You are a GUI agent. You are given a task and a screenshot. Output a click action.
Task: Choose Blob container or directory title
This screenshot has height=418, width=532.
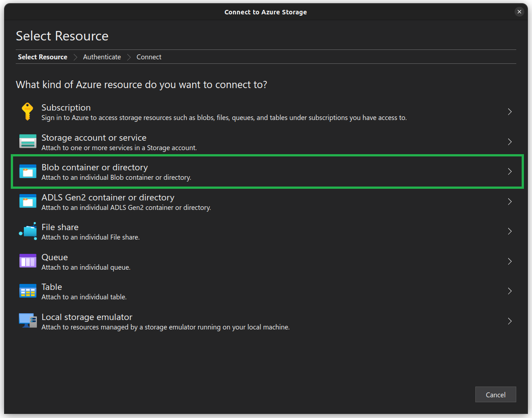point(94,168)
